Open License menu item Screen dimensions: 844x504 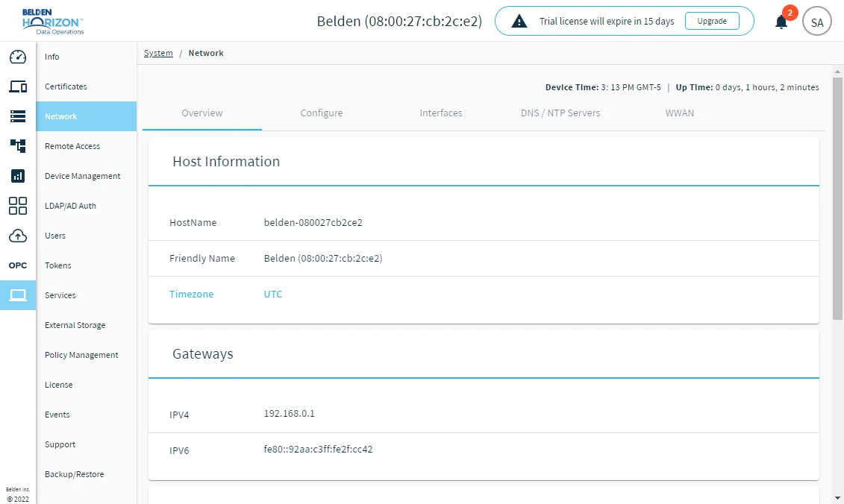pos(86,385)
